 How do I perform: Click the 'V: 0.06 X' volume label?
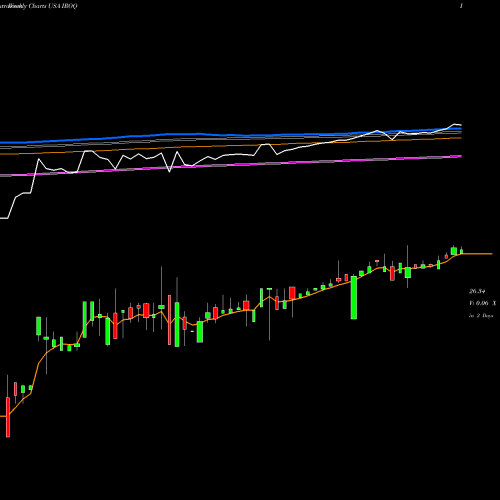[482, 303]
